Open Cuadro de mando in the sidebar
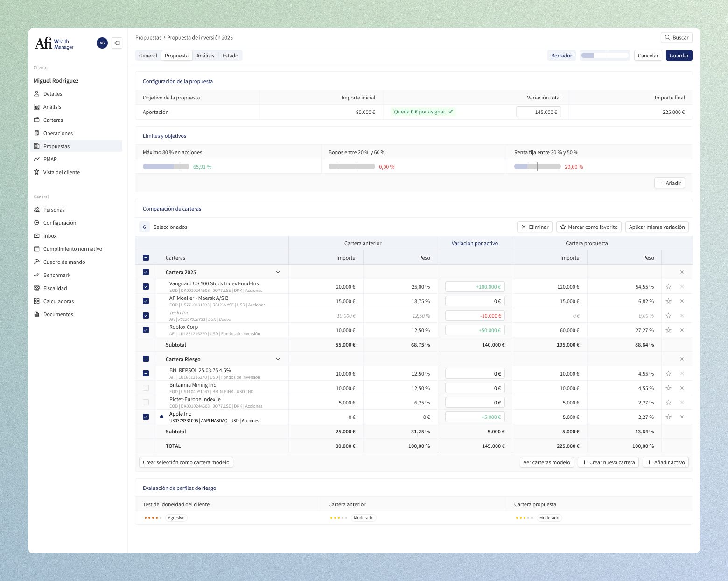Viewport: 728px width, 581px height. [x=64, y=262]
